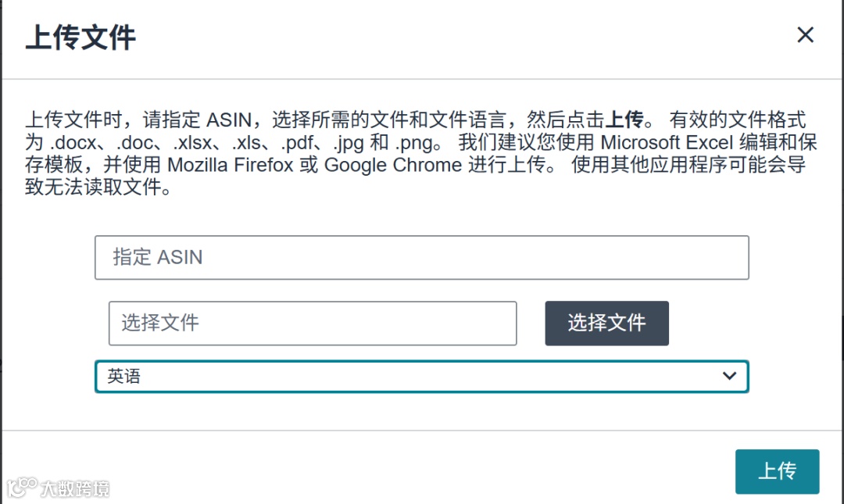Click the instruction paragraph about file formats

coord(414,154)
